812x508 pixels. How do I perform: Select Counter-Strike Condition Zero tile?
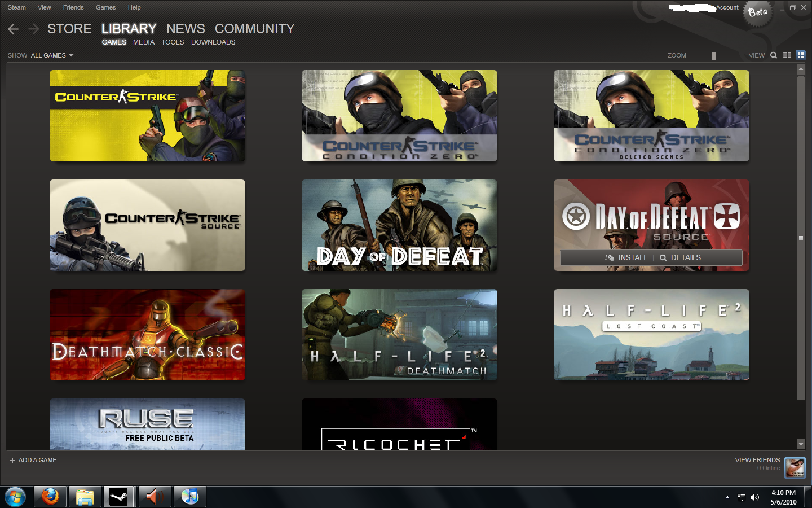pos(399,116)
